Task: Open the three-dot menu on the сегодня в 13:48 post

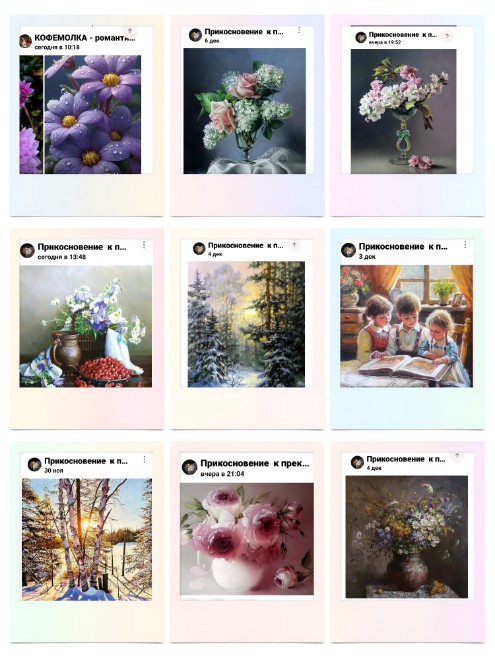Action: (x=144, y=245)
